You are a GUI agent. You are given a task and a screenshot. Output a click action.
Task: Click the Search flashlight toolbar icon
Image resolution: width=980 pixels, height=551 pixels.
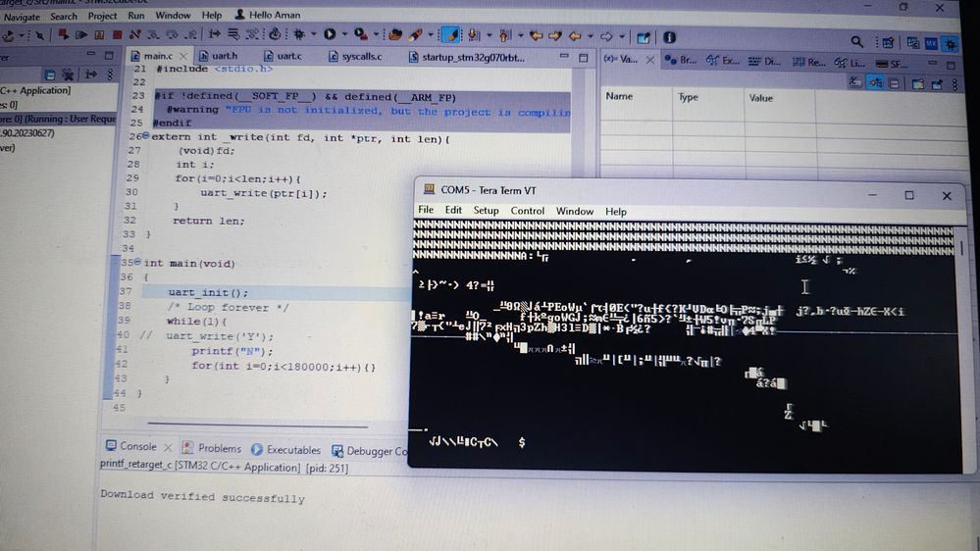click(415, 35)
